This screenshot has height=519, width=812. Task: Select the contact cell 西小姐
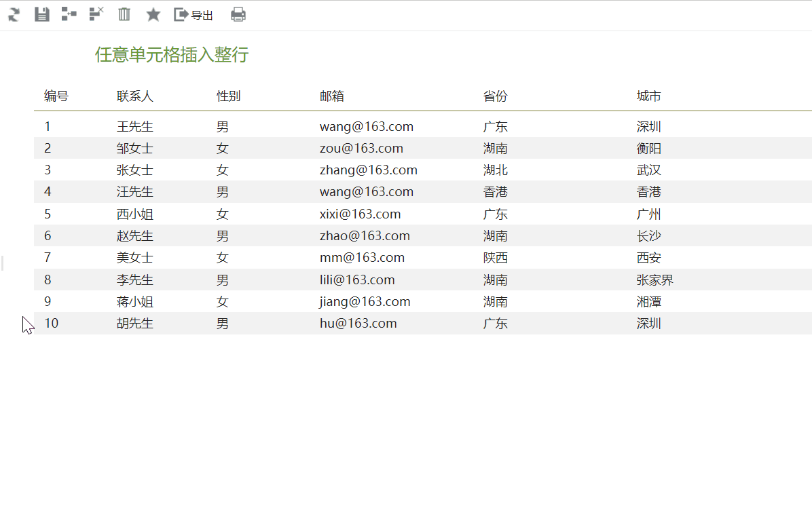pyautogui.click(x=134, y=214)
